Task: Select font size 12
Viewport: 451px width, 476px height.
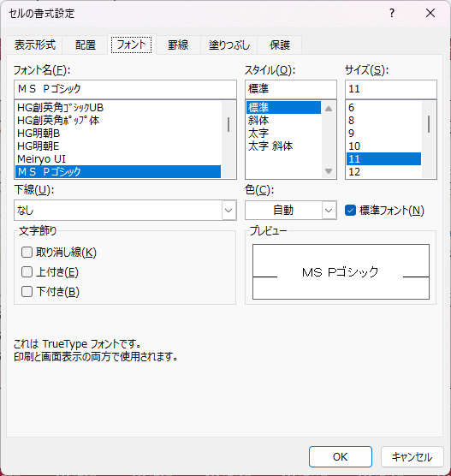Action: tap(383, 171)
